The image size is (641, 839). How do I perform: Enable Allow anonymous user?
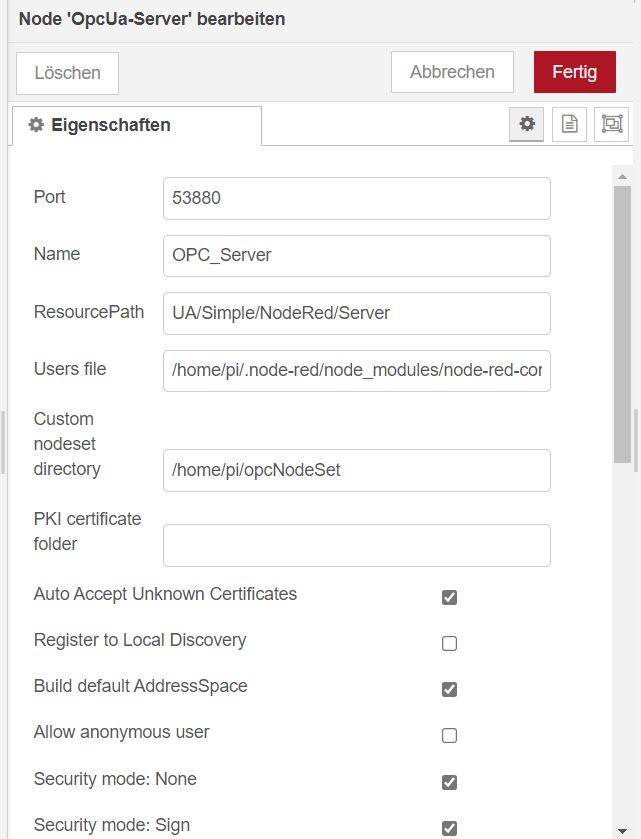449,735
